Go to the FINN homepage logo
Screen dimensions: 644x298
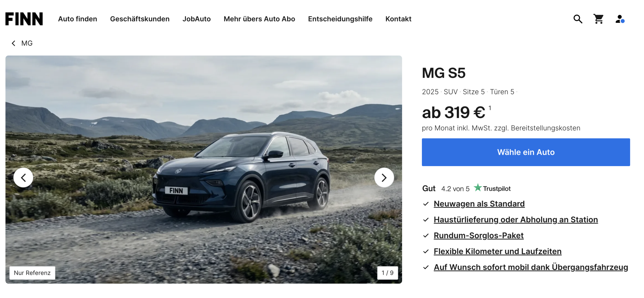point(24,19)
